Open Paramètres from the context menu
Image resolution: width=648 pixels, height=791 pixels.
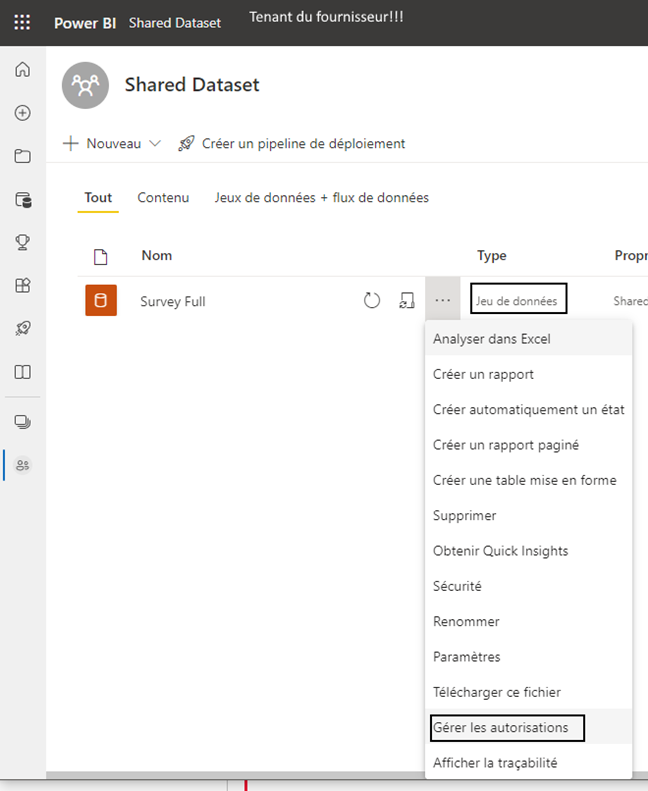pyautogui.click(x=528, y=656)
